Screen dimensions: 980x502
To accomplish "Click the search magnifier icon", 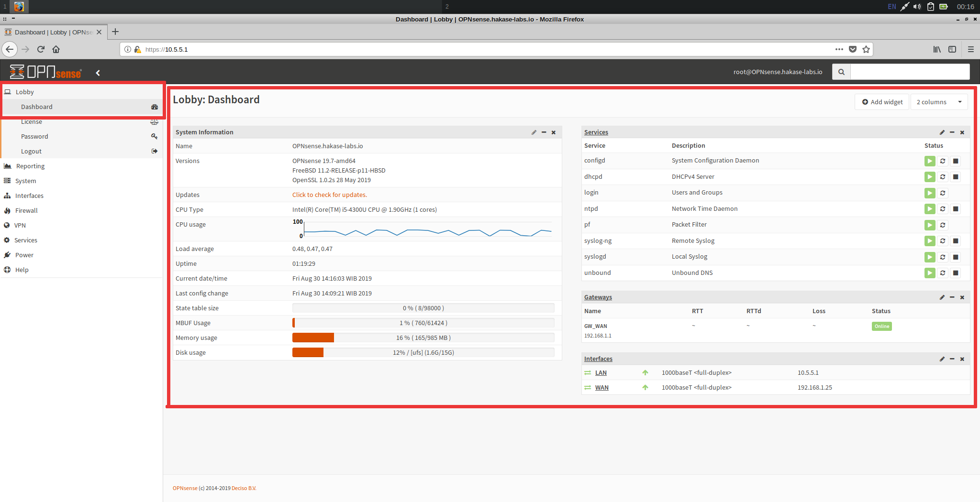I will point(841,72).
